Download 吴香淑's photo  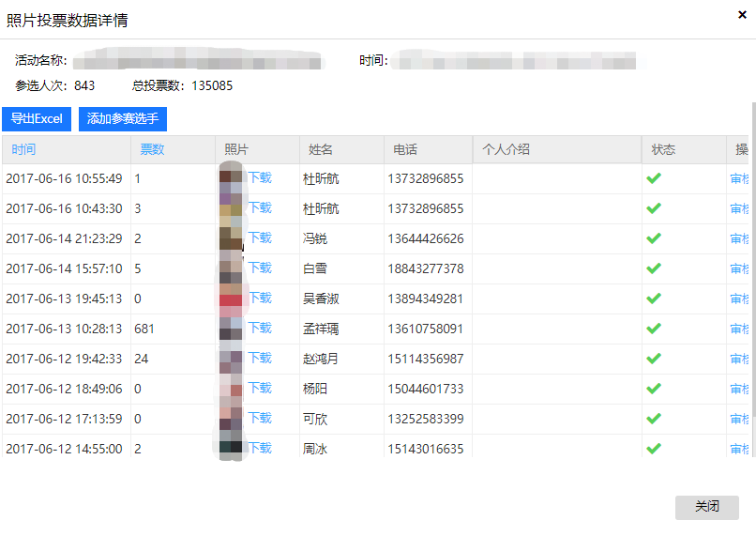point(260,298)
